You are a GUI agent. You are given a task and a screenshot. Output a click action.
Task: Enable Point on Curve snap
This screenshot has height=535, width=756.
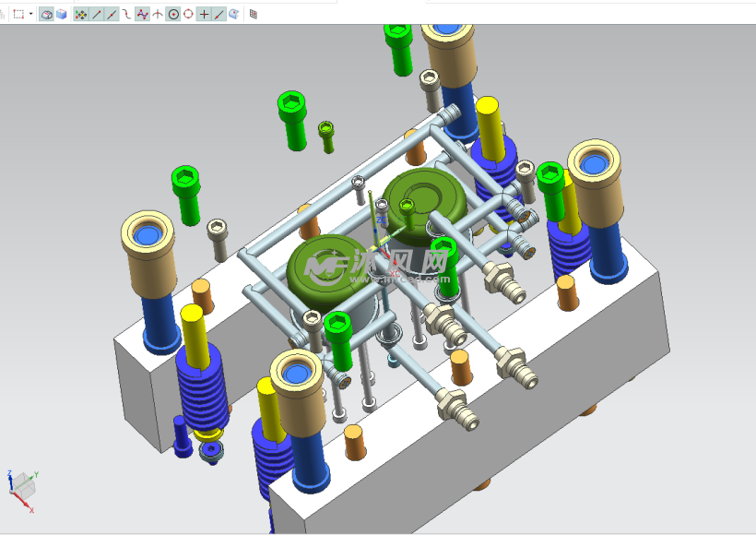(x=219, y=14)
